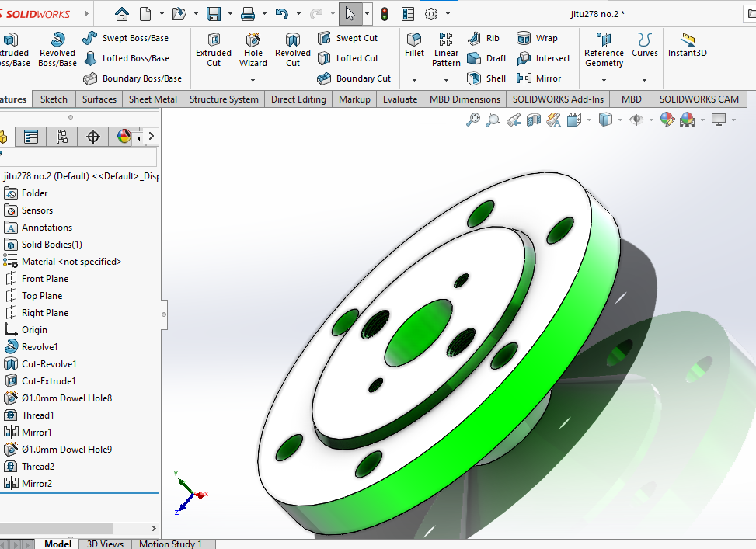Toggle Instant3D mode

[687, 45]
